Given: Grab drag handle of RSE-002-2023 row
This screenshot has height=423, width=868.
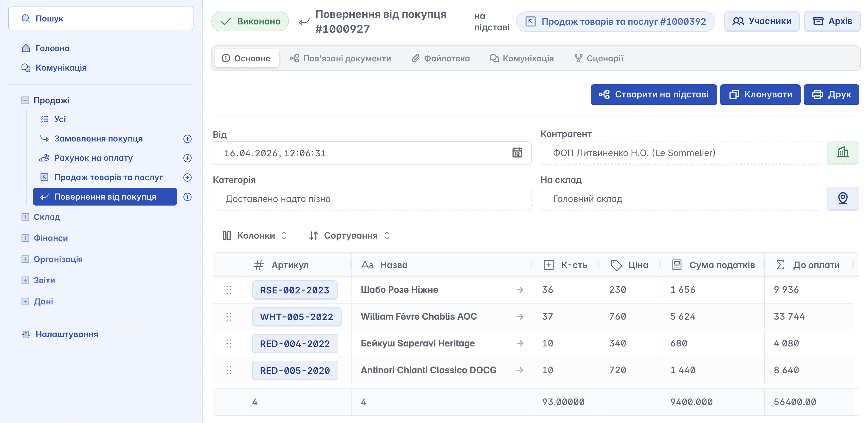Looking at the screenshot, I should tap(229, 290).
